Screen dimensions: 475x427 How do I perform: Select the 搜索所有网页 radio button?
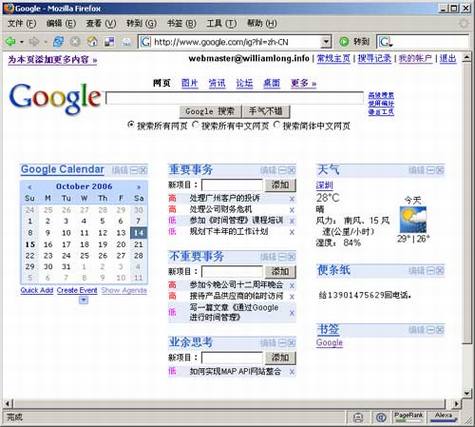point(131,125)
